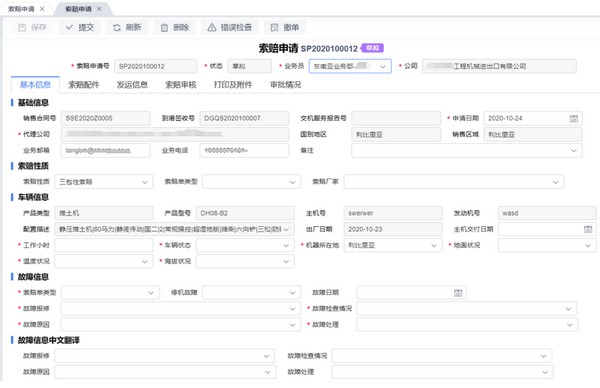Run 错误检查 error check warning button
The width and height of the screenshot is (600, 388).
tap(230, 28)
